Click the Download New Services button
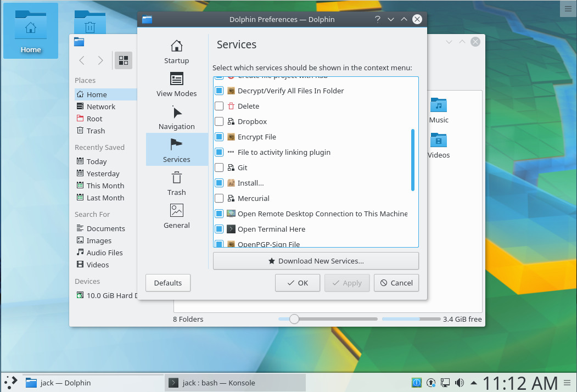 coord(316,261)
